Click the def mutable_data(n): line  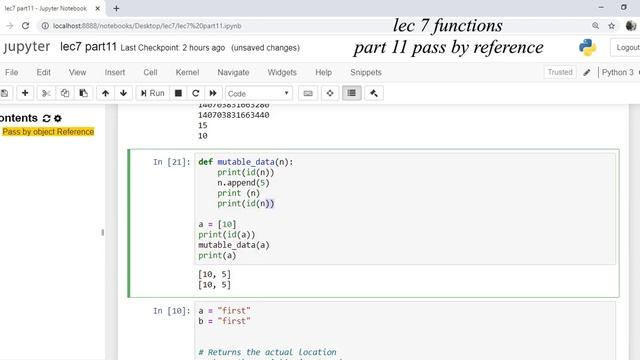[246, 162]
